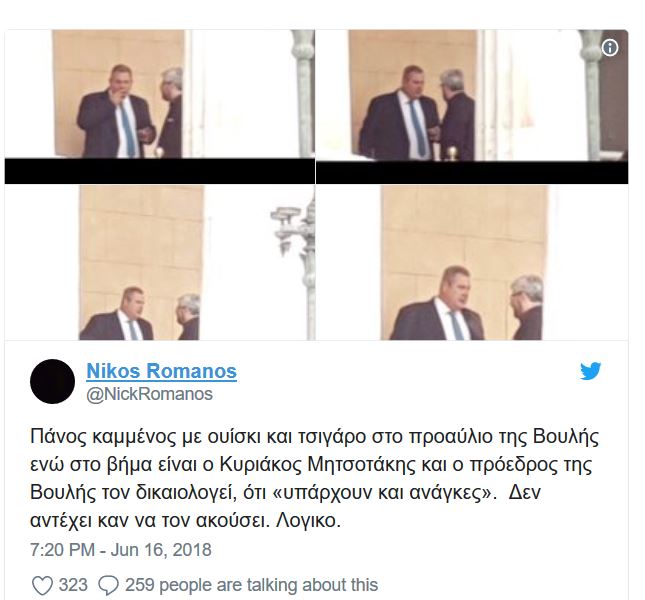The height and width of the screenshot is (600, 645).
Task: Click the info icon on the photo collage
Action: click(610, 48)
